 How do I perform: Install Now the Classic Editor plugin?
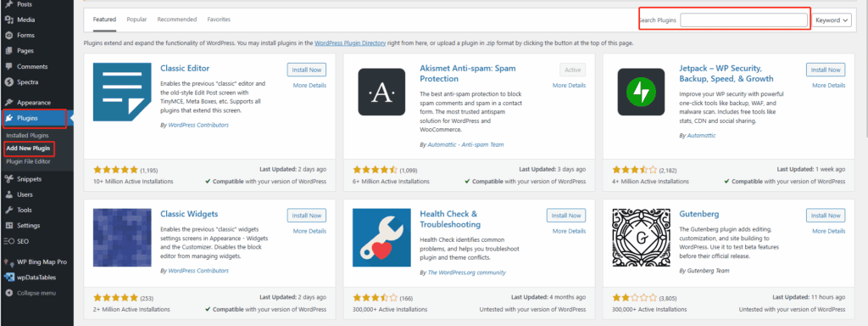(x=307, y=70)
